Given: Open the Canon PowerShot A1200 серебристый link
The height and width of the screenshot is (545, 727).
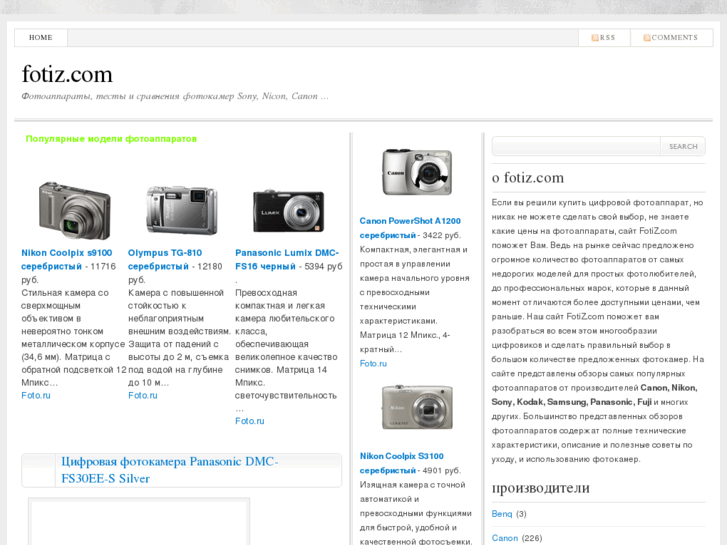Looking at the screenshot, I should tap(410, 228).
